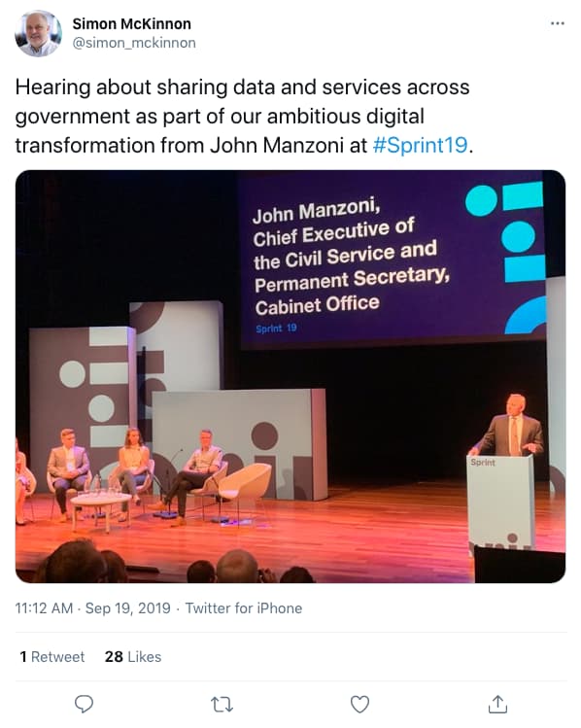Click the Twitter for iPhone source label
This screenshot has height=728, width=581.
click(x=244, y=608)
